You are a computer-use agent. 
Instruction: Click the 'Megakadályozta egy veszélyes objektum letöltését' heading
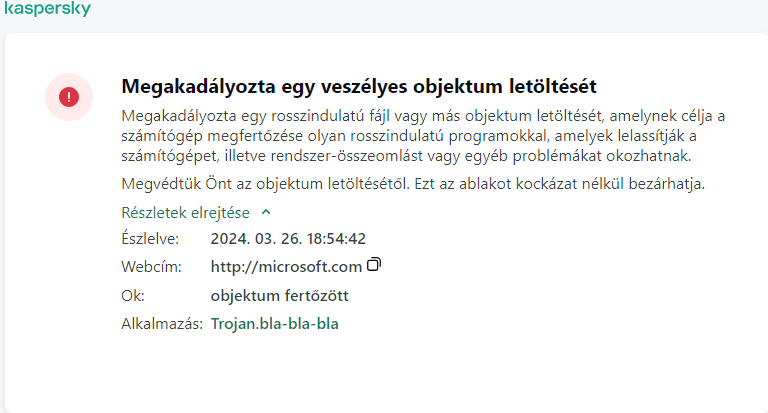click(365, 85)
